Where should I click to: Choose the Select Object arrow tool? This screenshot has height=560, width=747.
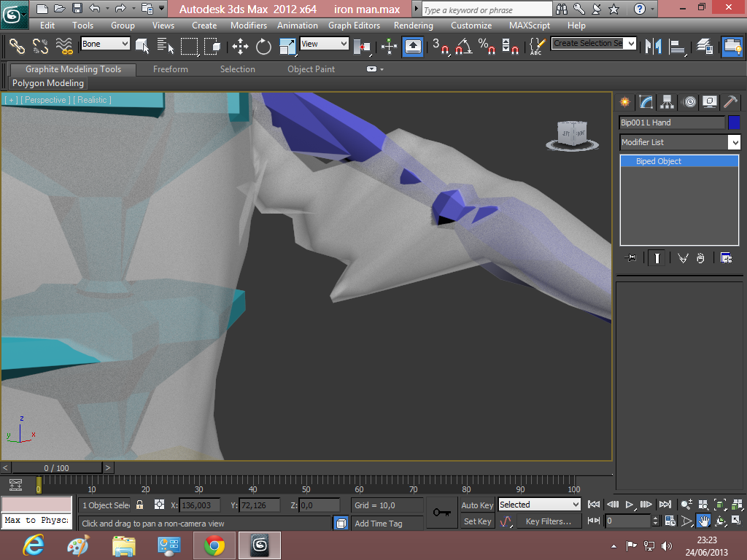click(142, 46)
